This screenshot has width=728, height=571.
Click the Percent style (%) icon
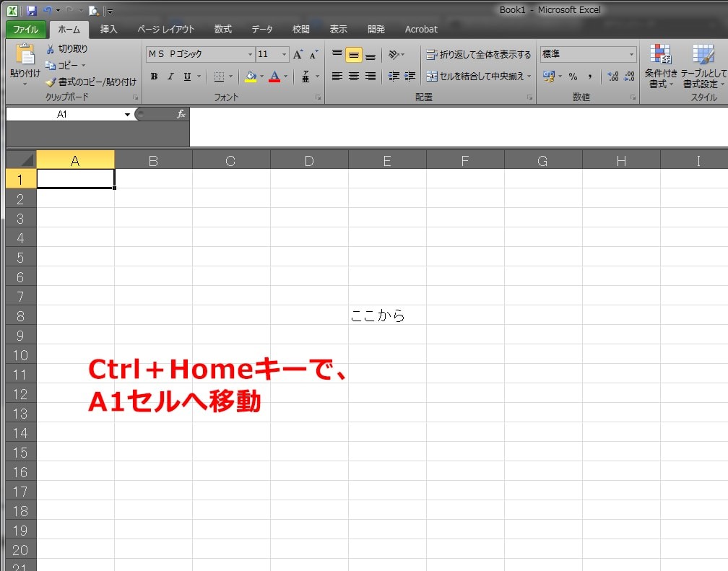[574, 76]
